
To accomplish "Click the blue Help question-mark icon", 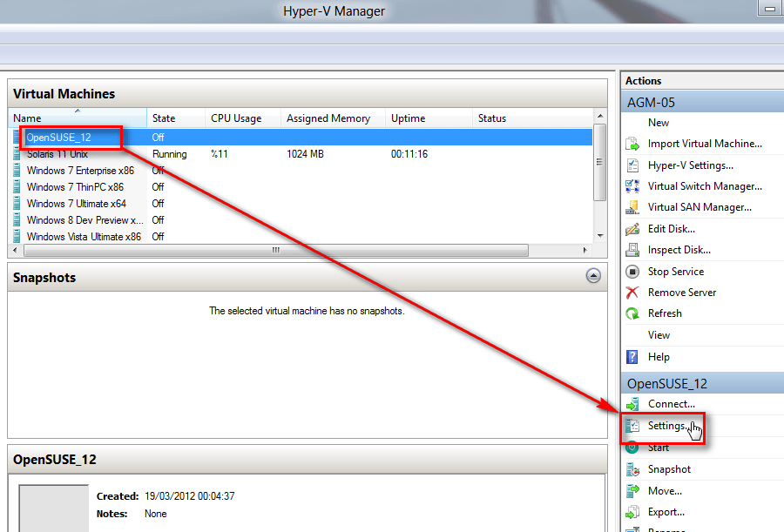I will pos(632,357).
